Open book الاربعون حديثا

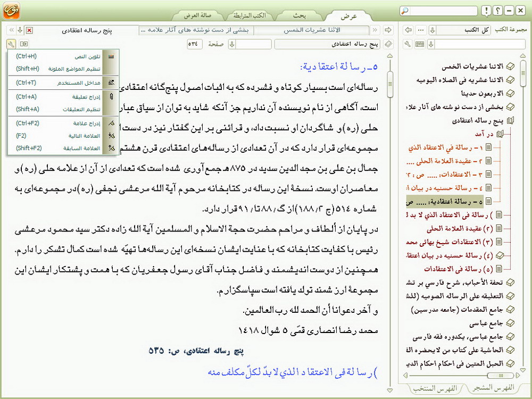point(482,93)
